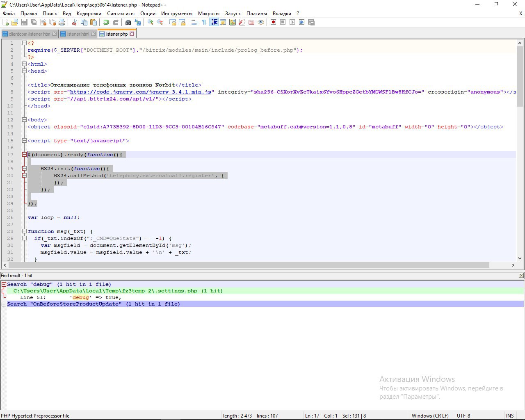Collapse body fold at line 12
The width and height of the screenshot is (525, 420).
point(24,120)
